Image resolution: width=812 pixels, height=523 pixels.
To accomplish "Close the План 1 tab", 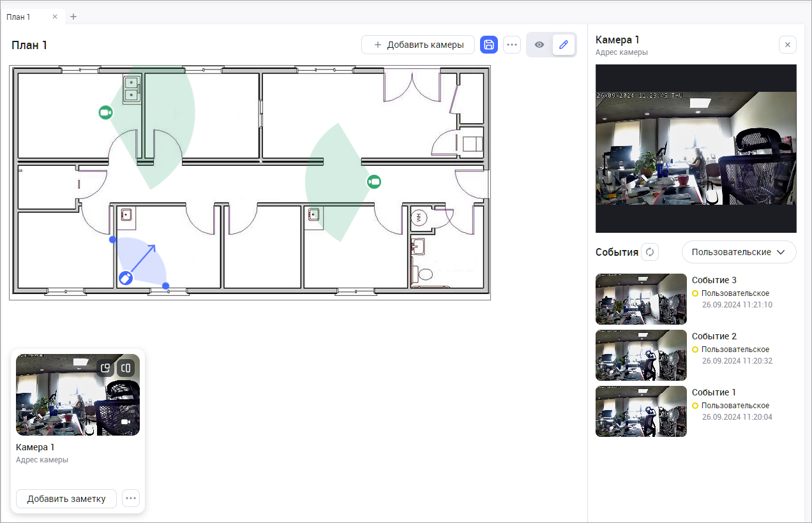I will (x=55, y=17).
